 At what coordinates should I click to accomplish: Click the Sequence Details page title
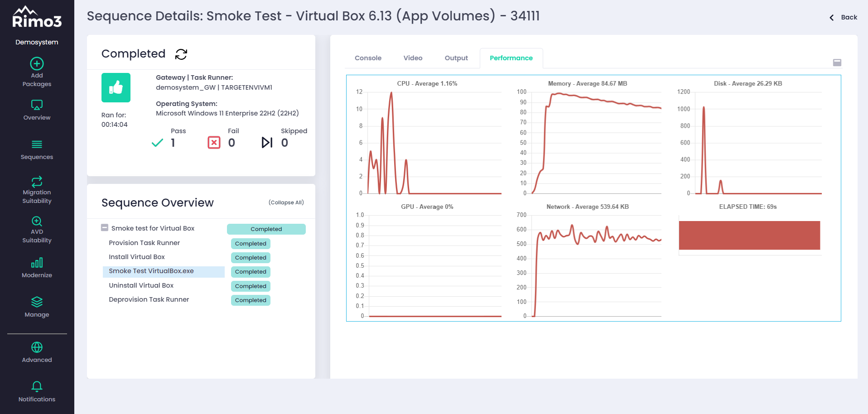point(313,16)
